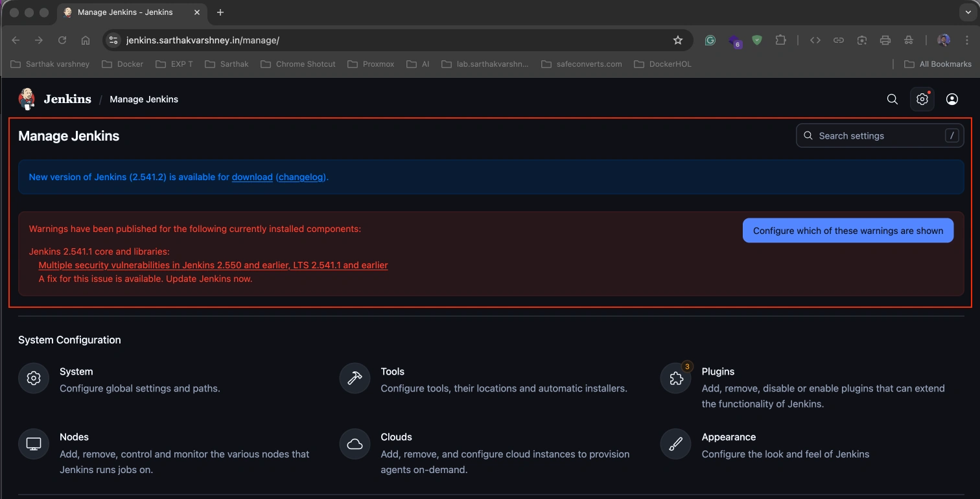
Task: Navigate back in browser history
Action: [16, 40]
